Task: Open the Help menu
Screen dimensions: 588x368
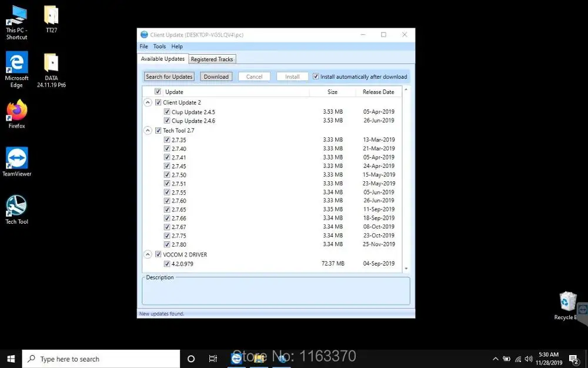Action: 177,47
